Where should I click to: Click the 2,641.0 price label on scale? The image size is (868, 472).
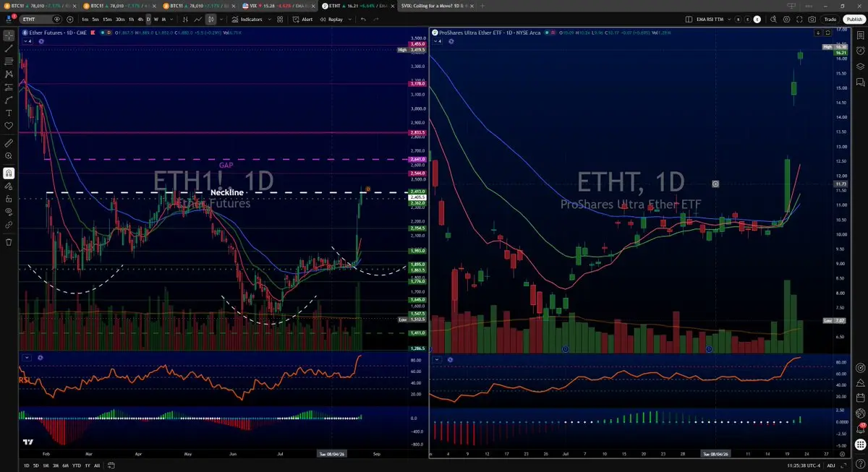[x=417, y=159]
